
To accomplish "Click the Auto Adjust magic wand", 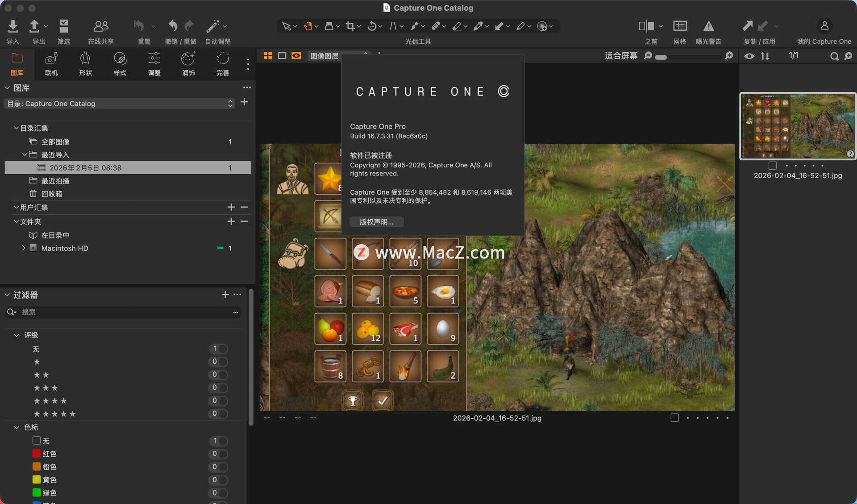I will click(213, 26).
